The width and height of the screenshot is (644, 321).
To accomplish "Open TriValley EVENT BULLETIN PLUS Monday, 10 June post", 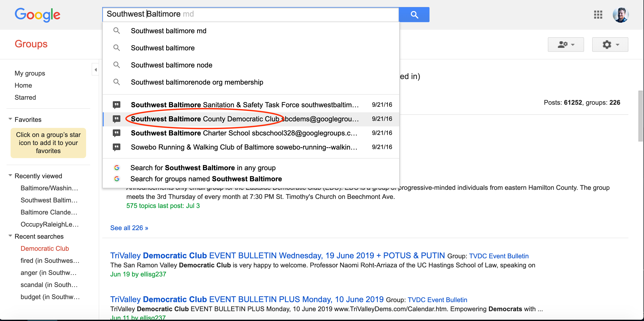I will pos(247,299).
